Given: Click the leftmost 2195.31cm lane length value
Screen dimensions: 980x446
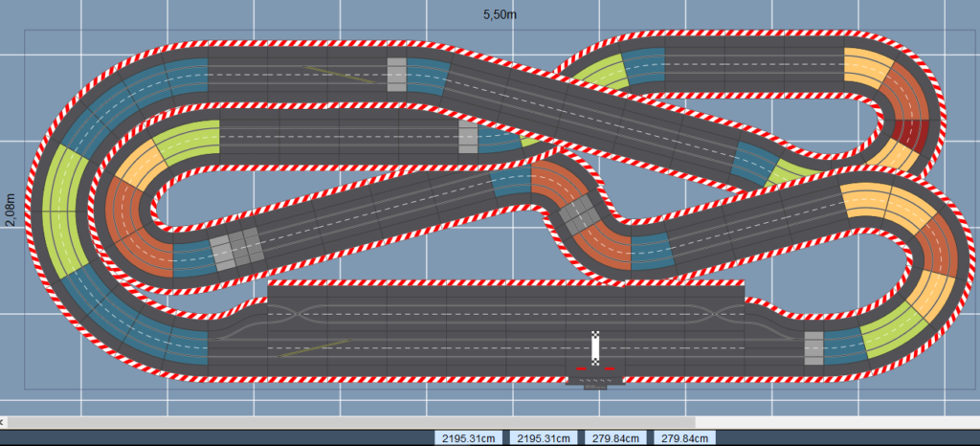Looking at the screenshot, I should [x=469, y=438].
